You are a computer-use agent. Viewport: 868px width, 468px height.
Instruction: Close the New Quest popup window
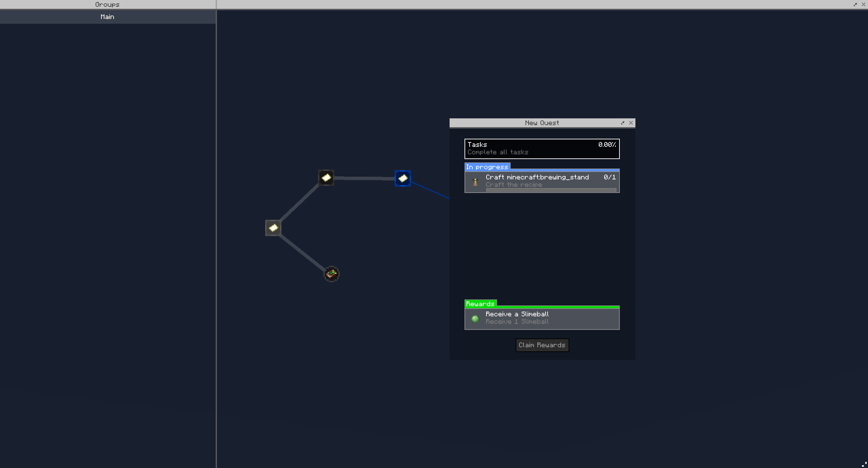[631, 123]
